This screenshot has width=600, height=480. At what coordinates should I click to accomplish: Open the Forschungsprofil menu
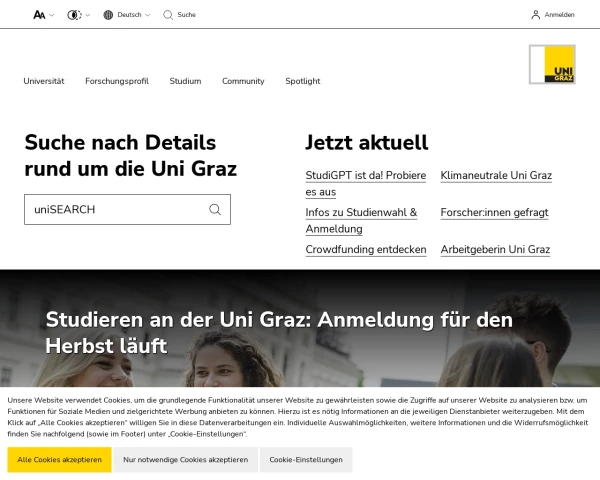tap(117, 81)
